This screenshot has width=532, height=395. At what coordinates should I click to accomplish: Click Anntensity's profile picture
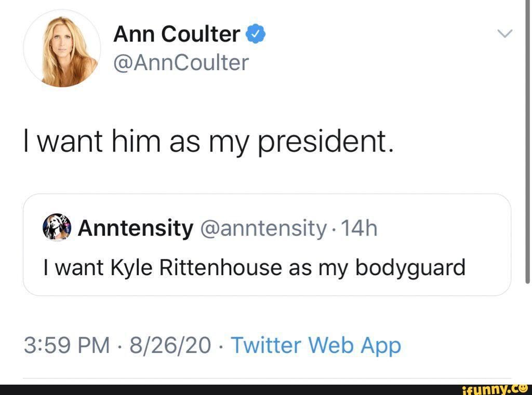click(57, 227)
